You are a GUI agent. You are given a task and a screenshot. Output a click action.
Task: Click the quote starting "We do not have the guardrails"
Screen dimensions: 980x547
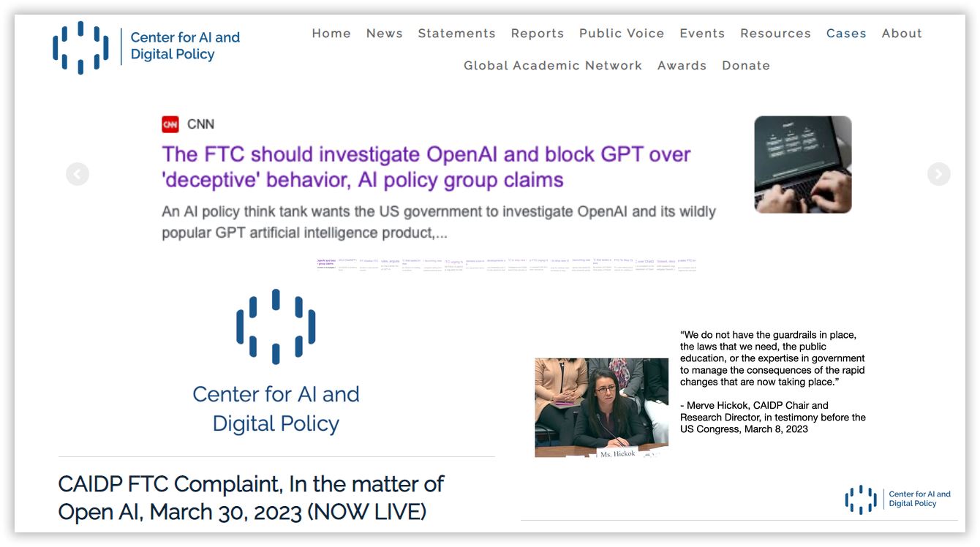click(772, 358)
